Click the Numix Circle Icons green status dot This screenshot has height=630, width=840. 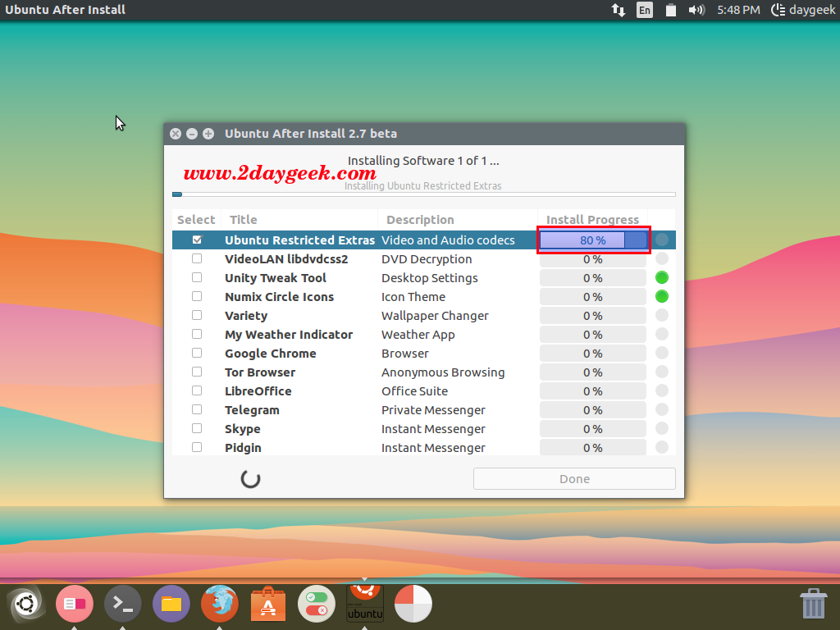click(x=662, y=296)
